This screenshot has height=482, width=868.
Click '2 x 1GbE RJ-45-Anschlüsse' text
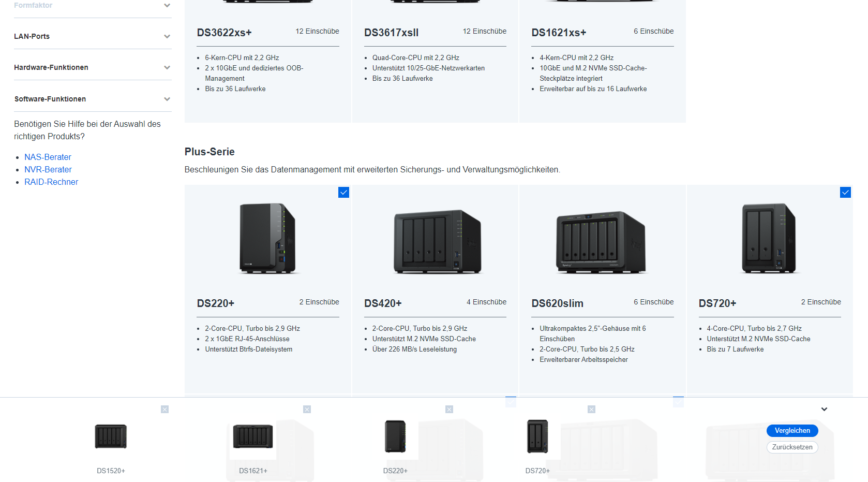247,339
